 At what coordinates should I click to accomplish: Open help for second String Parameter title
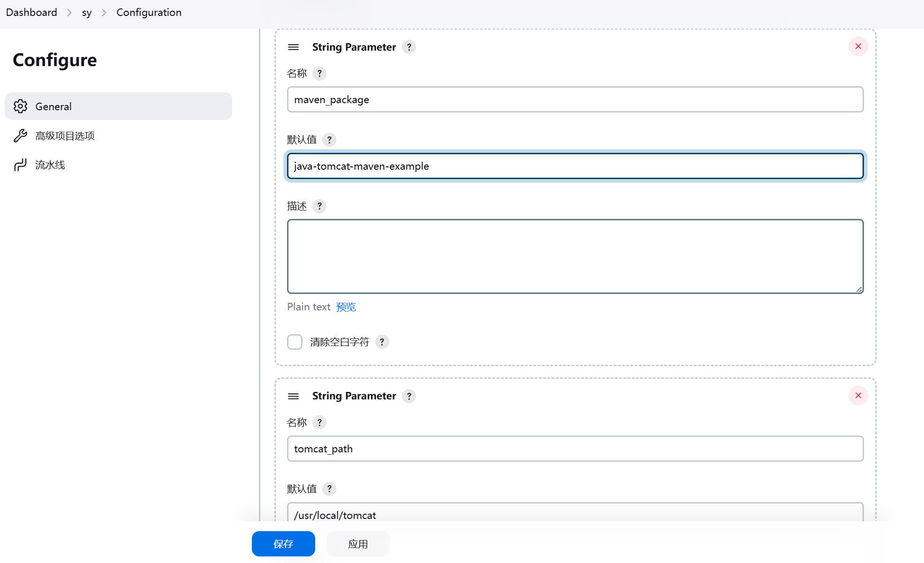pyautogui.click(x=409, y=396)
